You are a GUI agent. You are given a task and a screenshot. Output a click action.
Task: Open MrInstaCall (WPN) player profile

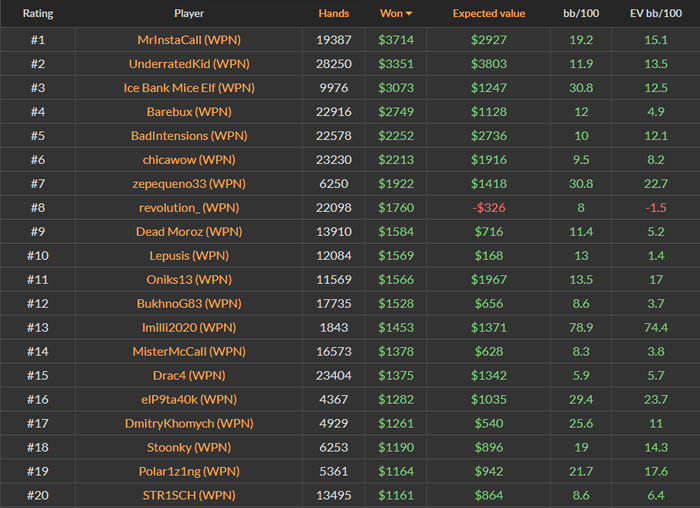[x=188, y=40]
